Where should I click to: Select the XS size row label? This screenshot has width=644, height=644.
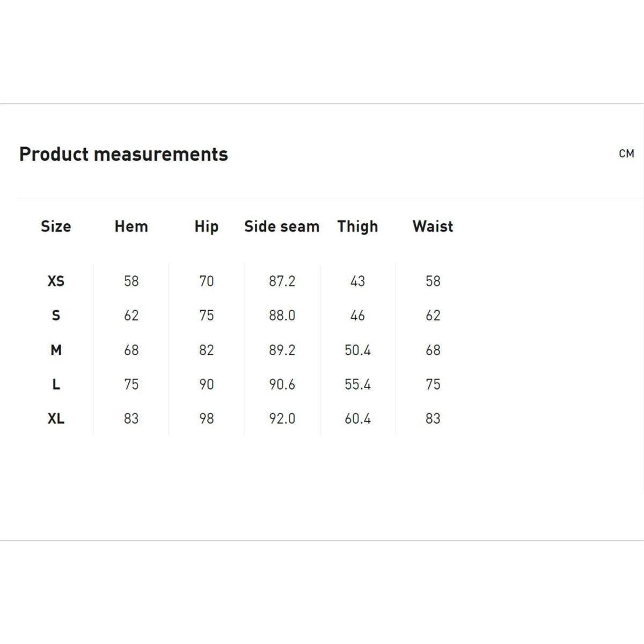[x=56, y=281]
